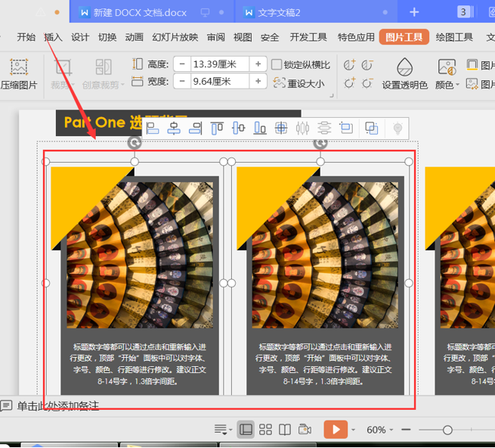Click the Reset Size (重设大小) button
This screenshot has width=495, height=448.
(298, 83)
